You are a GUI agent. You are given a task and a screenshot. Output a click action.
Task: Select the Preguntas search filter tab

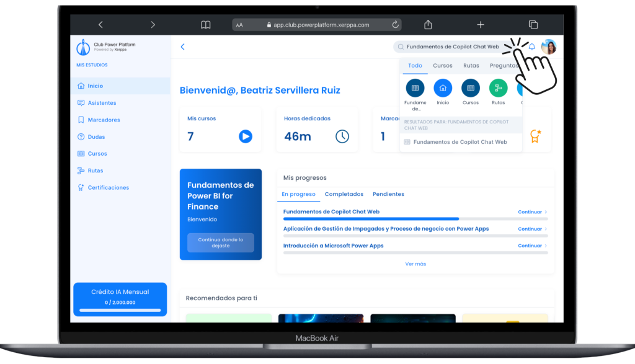504,66
